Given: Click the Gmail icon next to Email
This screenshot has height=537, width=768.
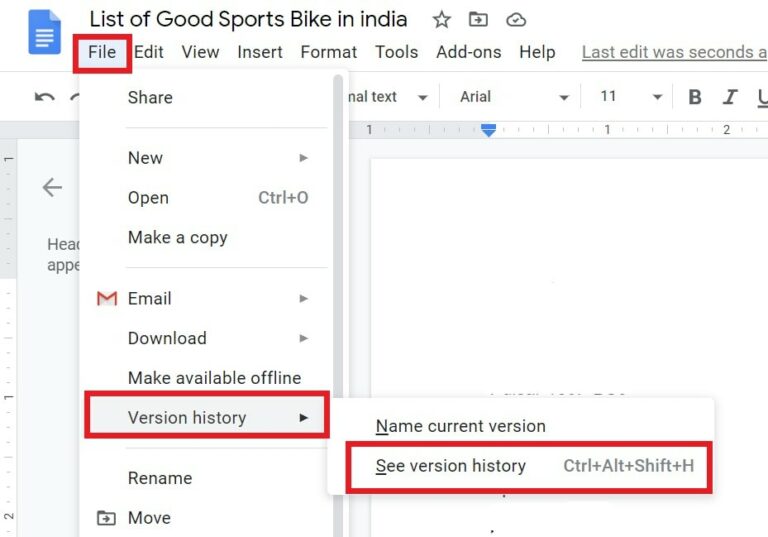Looking at the screenshot, I should [x=107, y=298].
